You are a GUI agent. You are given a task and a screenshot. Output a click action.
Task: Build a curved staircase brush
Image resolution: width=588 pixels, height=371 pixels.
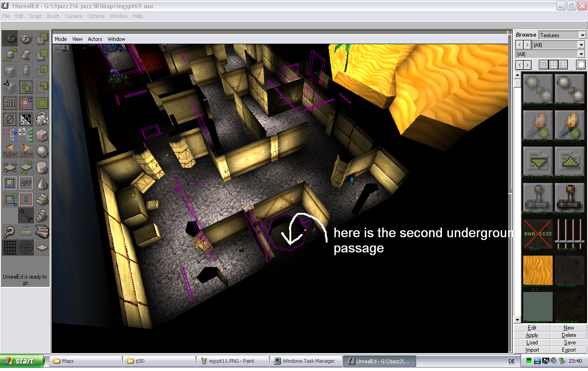[x=42, y=231]
